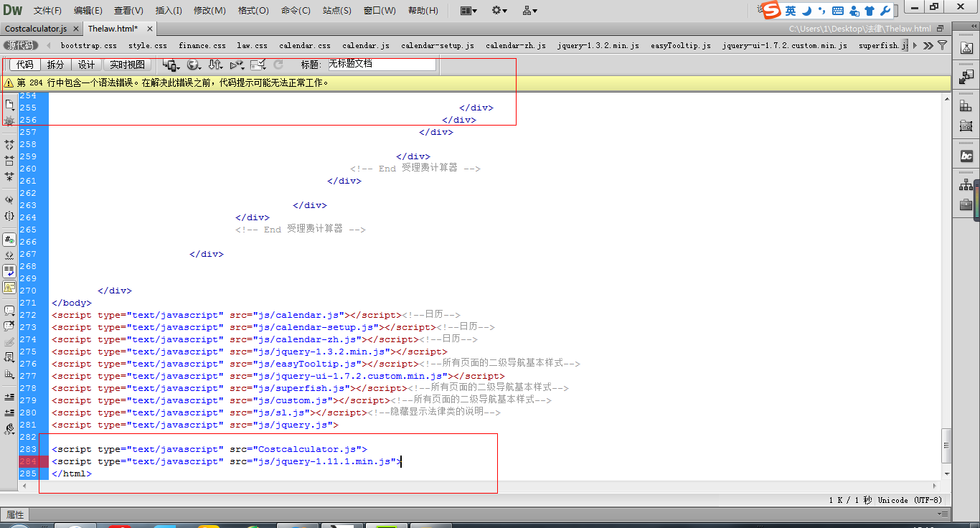Open the 命令(C) menu
This screenshot has height=528, width=980.
[296, 11]
